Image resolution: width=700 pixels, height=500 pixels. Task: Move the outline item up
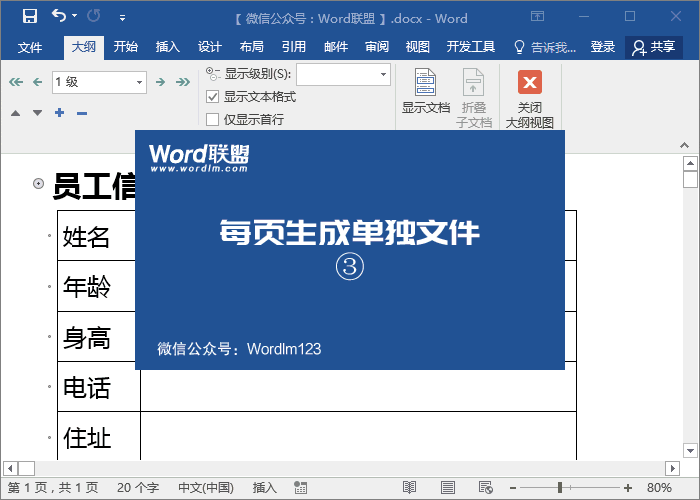16,113
